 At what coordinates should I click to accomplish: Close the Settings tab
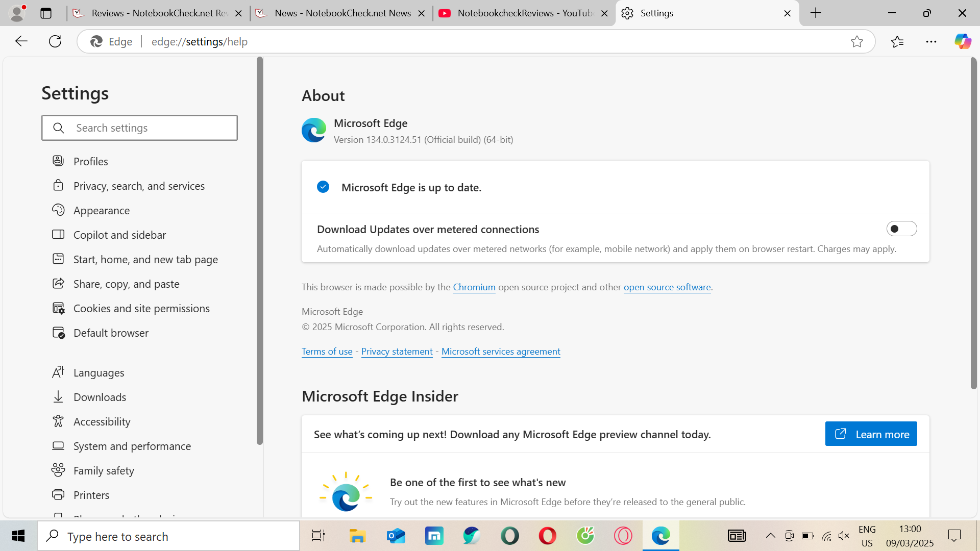pos(788,13)
